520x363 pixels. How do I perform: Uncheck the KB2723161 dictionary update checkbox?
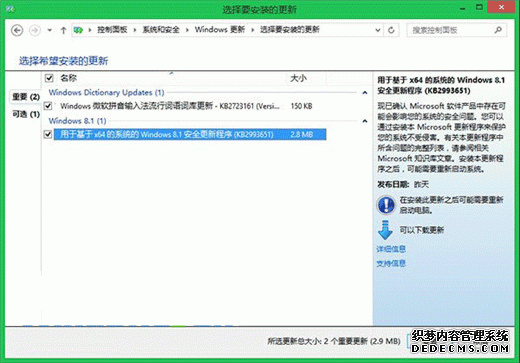(x=48, y=106)
